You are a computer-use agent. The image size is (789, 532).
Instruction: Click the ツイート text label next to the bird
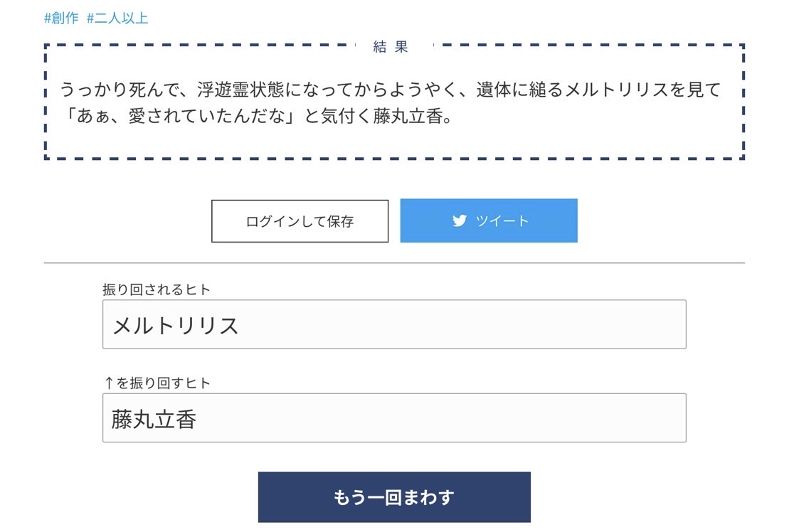tap(502, 220)
